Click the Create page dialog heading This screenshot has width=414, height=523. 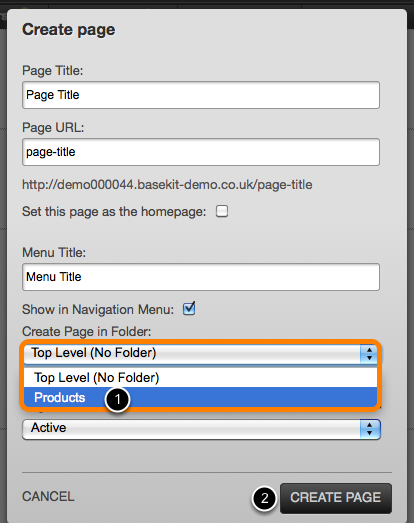pos(69,30)
